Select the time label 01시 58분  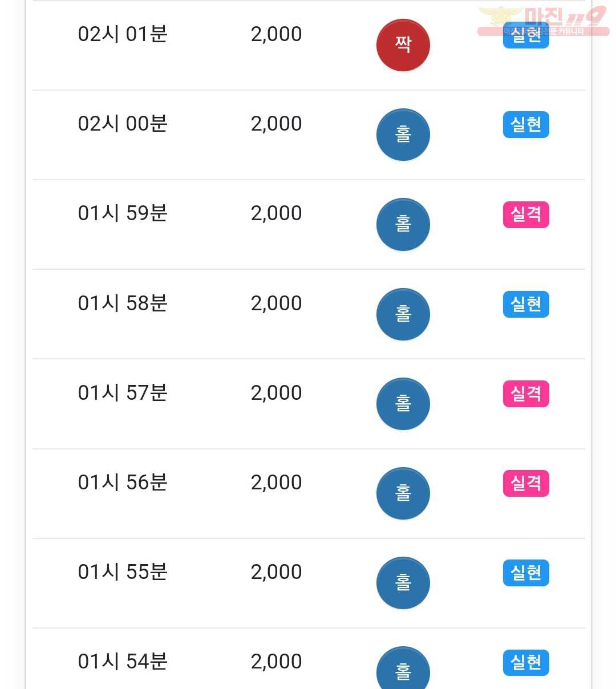123,303
